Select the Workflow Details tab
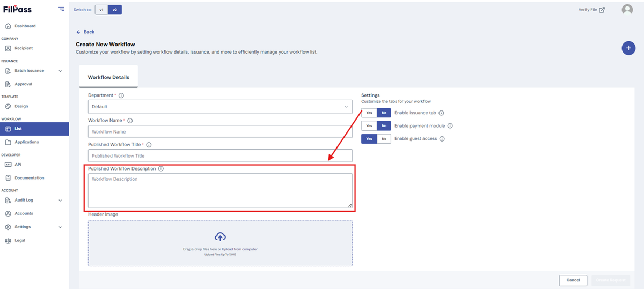The width and height of the screenshot is (644, 289). [x=108, y=77]
